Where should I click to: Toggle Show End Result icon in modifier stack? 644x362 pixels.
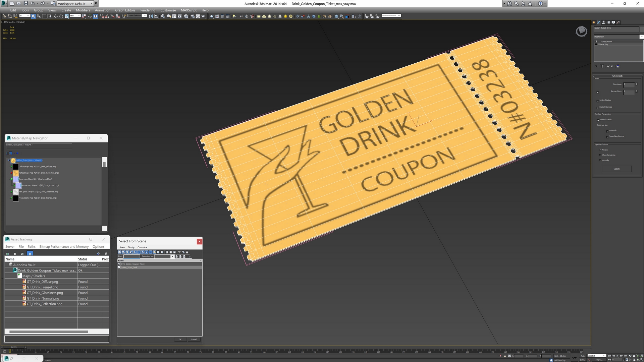(602, 66)
